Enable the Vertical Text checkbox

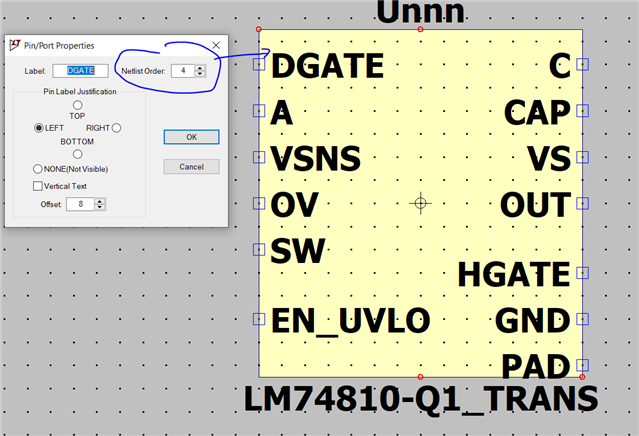coord(37,186)
